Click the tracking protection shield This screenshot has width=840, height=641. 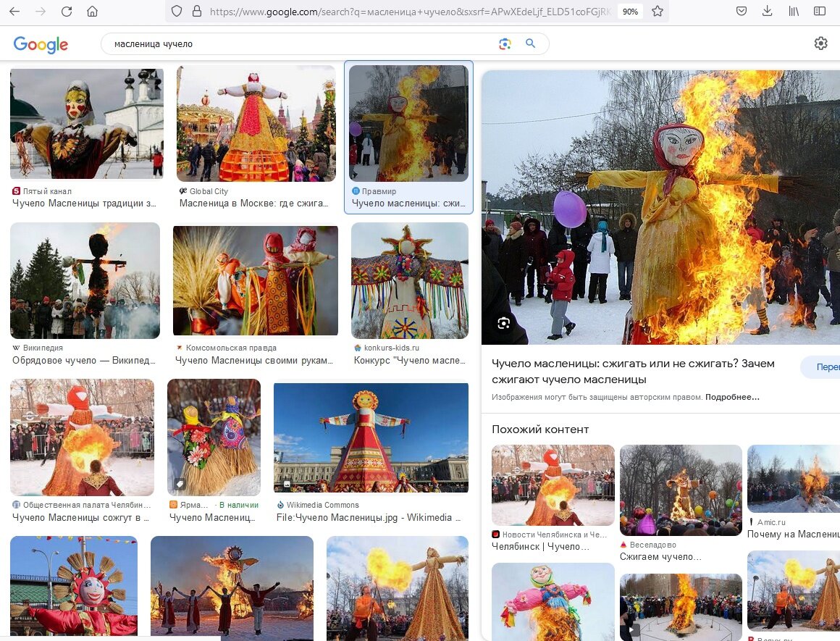[x=176, y=12]
